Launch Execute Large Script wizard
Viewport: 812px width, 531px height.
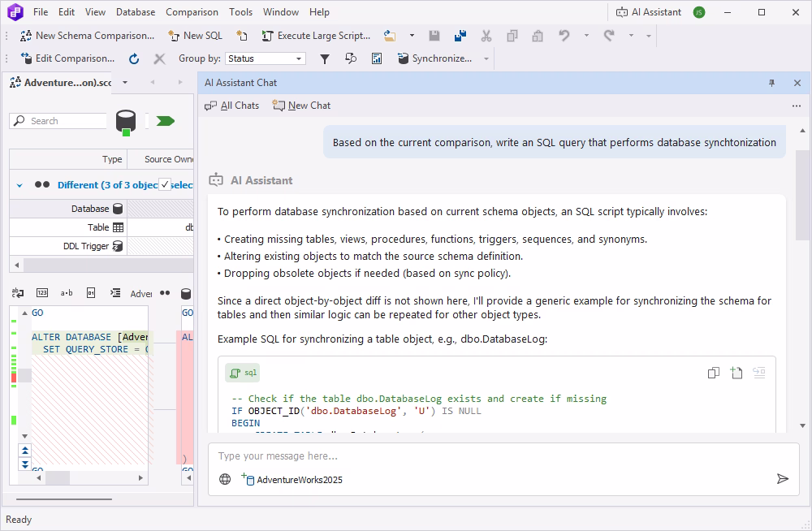click(x=316, y=36)
